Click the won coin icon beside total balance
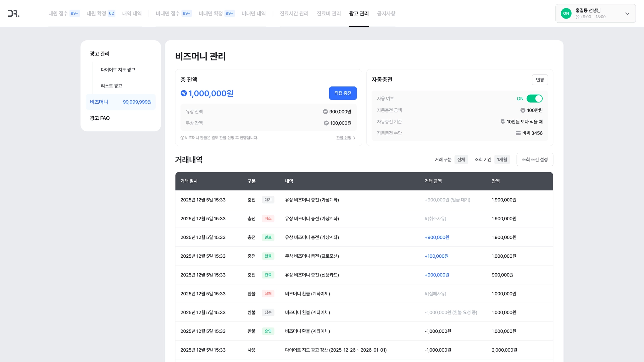 coord(184,93)
